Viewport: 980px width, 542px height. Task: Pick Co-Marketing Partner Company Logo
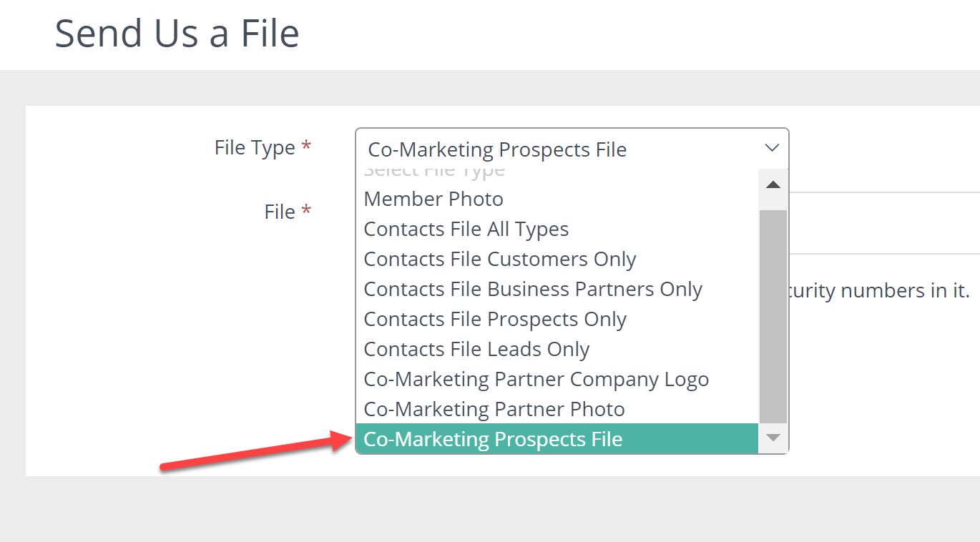[536, 379]
